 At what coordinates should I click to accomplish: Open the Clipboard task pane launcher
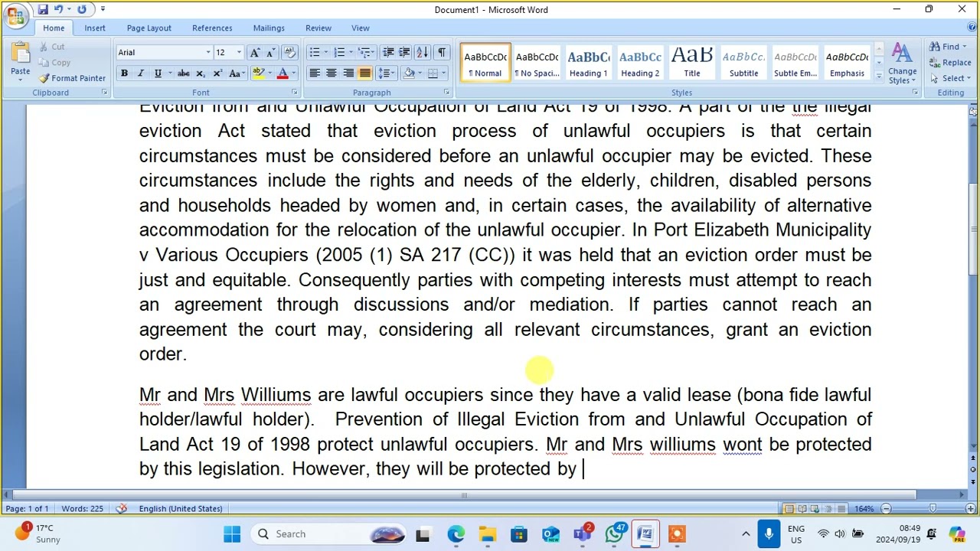104,93
